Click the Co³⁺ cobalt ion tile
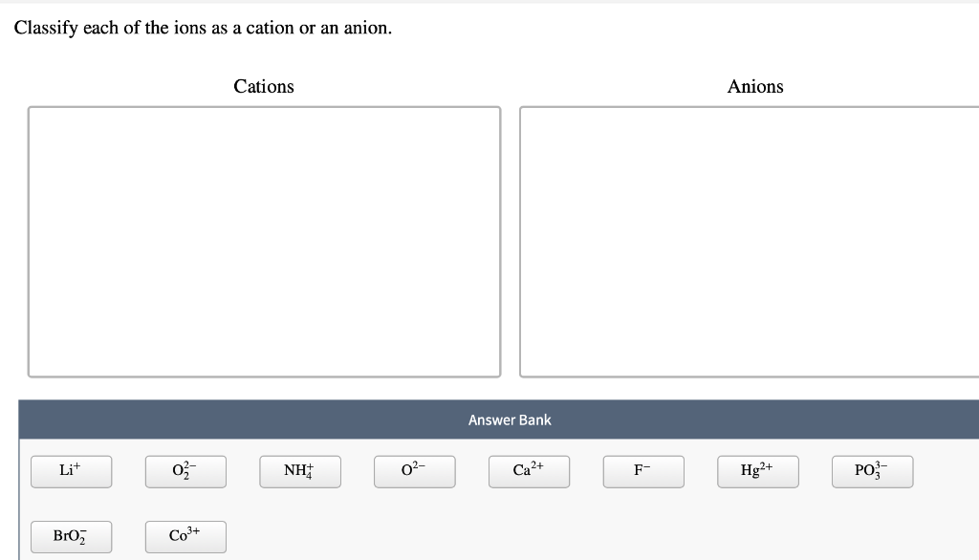This screenshot has height=560, width=979. 185,536
